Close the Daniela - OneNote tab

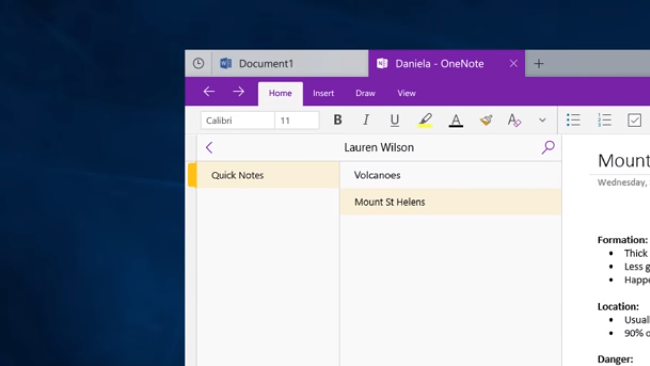513,63
